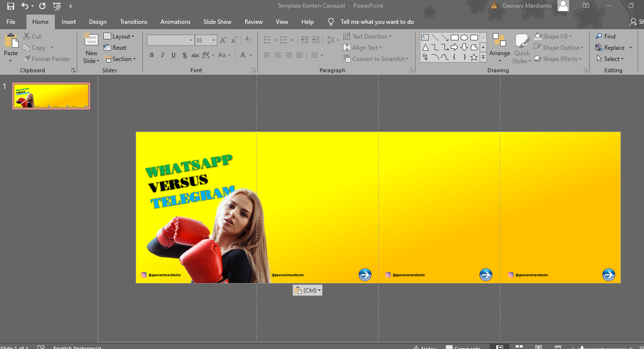644x349 pixels.
Task: Toggle italic formatting
Action: (x=163, y=55)
